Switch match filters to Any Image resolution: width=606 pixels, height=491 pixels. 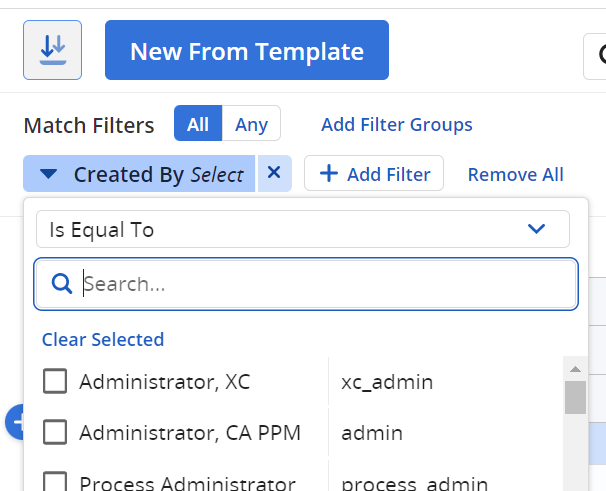pyautogui.click(x=251, y=124)
